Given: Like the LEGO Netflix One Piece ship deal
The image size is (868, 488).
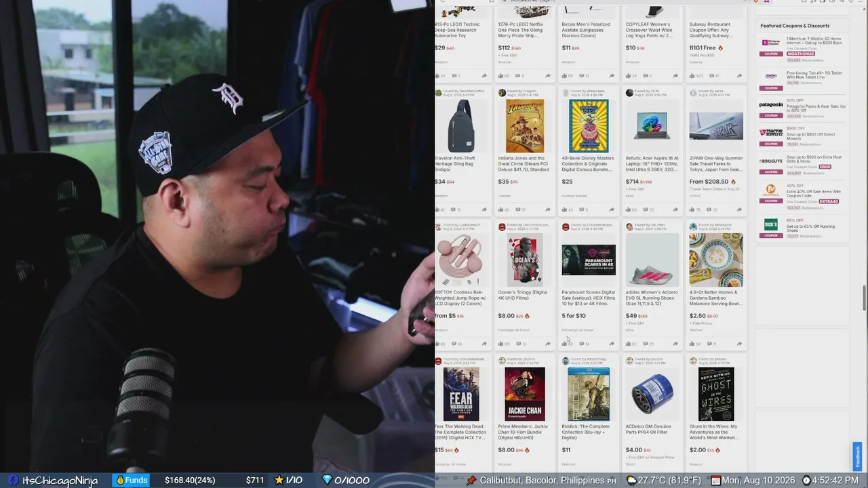Looking at the screenshot, I should pos(501,75).
